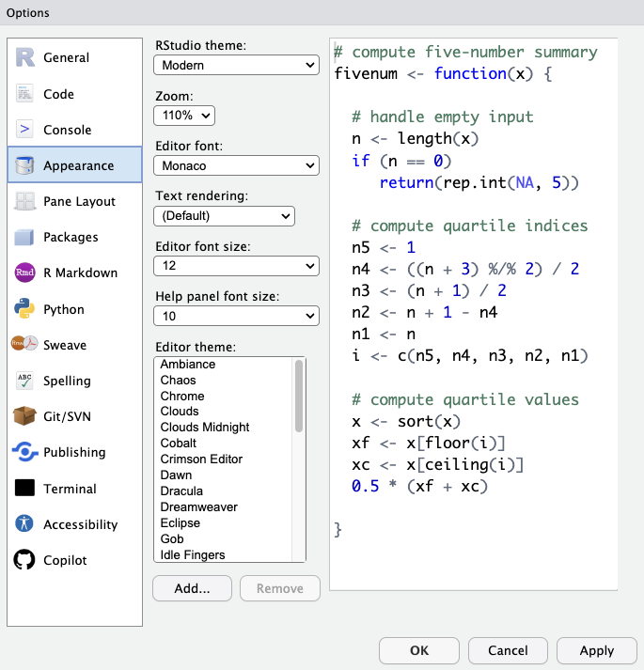Click the Add... theme button

pos(192,588)
